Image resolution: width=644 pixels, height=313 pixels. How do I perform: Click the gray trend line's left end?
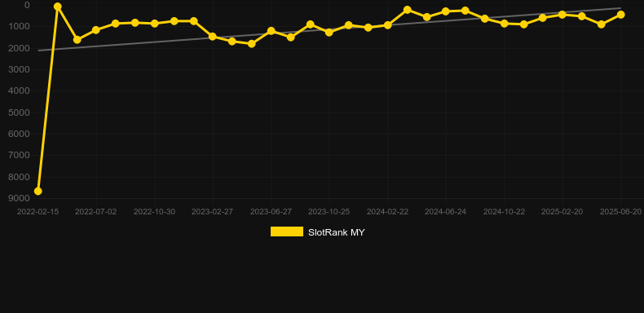38,51
